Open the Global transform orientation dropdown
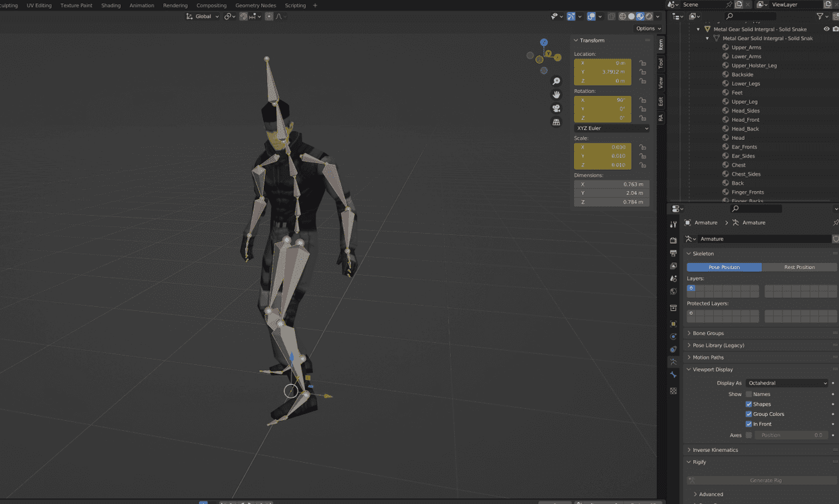Image resolution: width=839 pixels, height=504 pixels. [203, 17]
